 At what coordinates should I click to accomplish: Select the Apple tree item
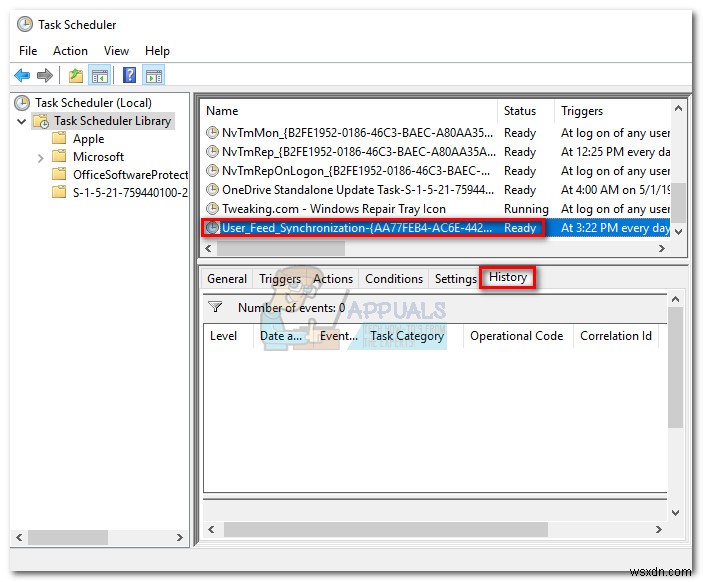(x=88, y=139)
